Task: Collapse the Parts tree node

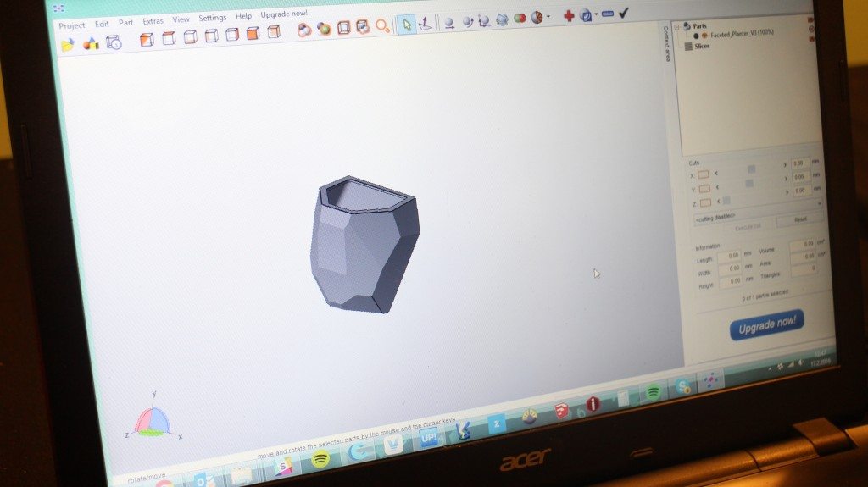Action: pos(676,27)
